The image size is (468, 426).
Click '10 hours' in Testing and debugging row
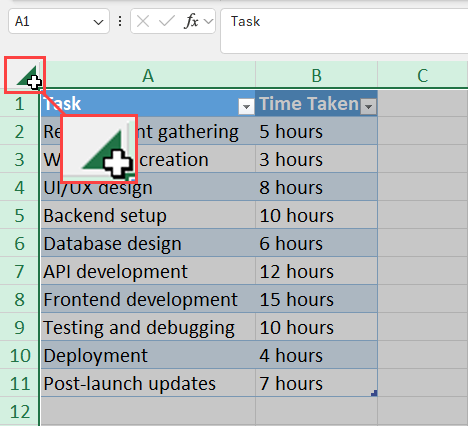(x=317, y=327)
